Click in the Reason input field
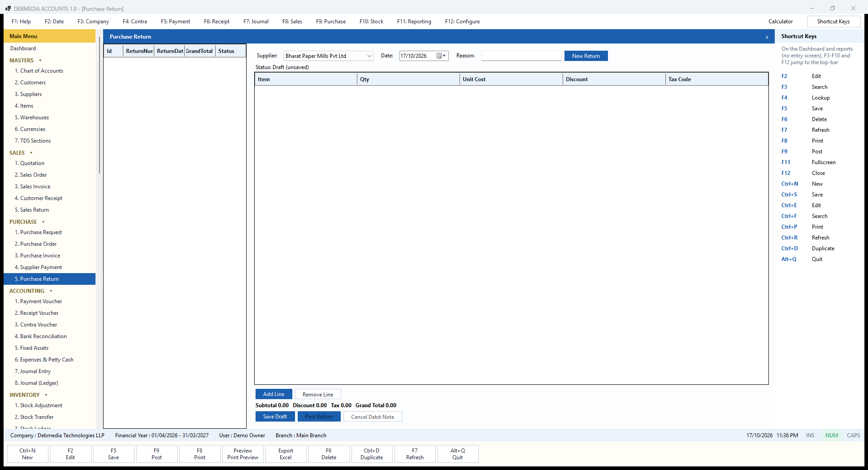 521,56
